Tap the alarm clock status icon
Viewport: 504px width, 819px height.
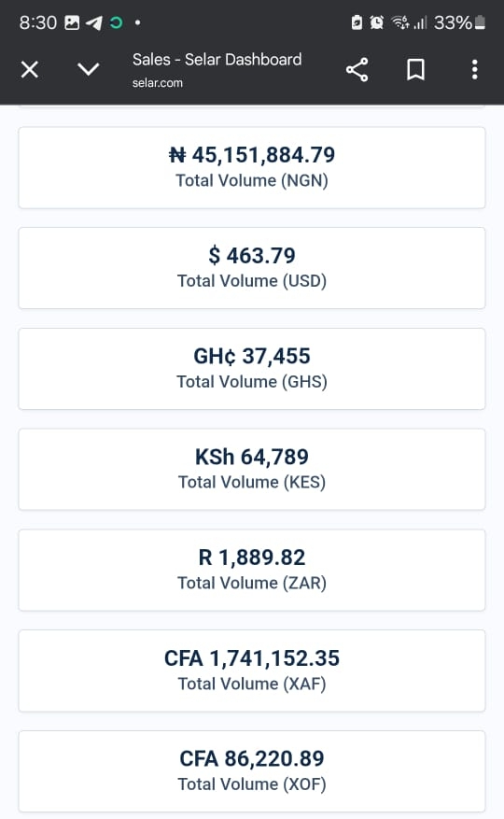pos(376,22)
